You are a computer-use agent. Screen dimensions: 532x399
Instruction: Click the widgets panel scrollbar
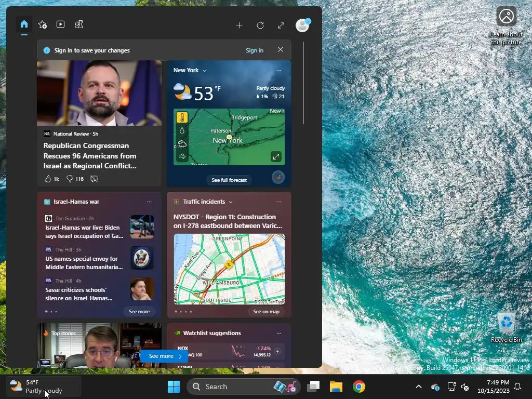coord(303,83)
